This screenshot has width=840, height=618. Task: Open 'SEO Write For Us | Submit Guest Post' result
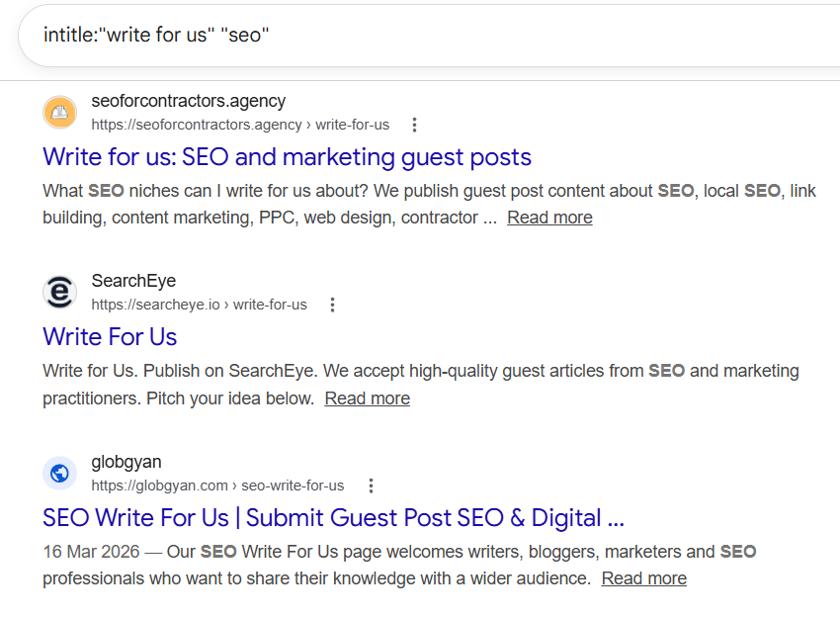(x=333, y=518)
